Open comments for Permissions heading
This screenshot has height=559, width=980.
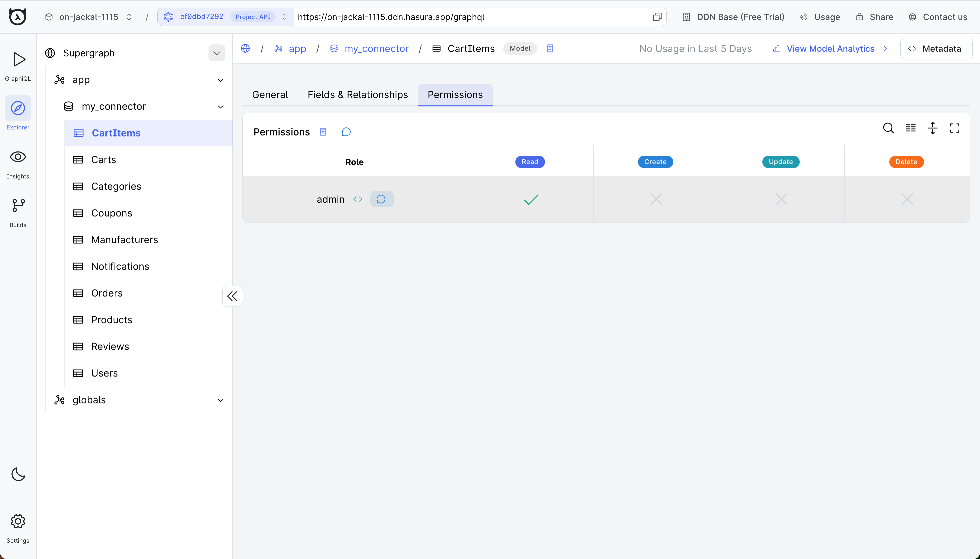point(346,132)
